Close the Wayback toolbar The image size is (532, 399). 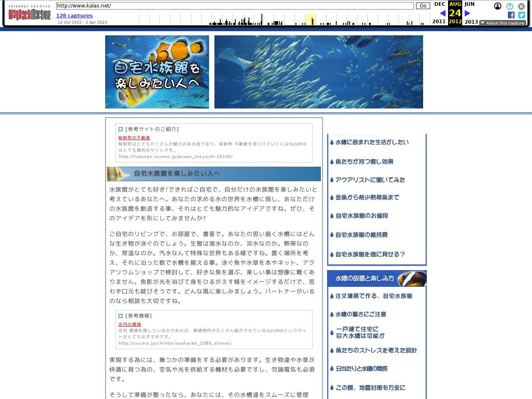point(521,6)
